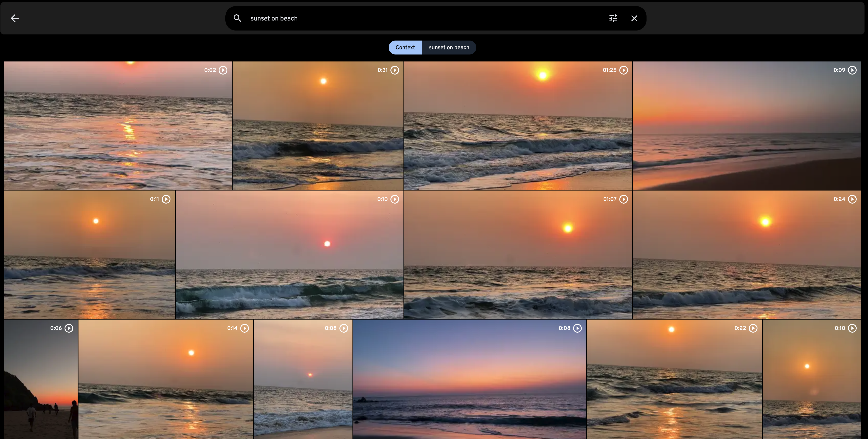Play the 0:31 sunset video icon

tap(395, 70)
